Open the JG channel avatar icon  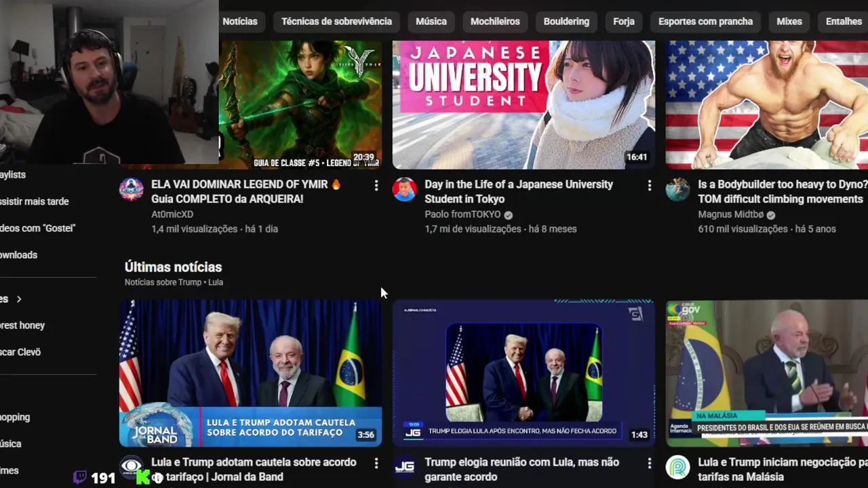pyautogui.click(x=405, y=468)
